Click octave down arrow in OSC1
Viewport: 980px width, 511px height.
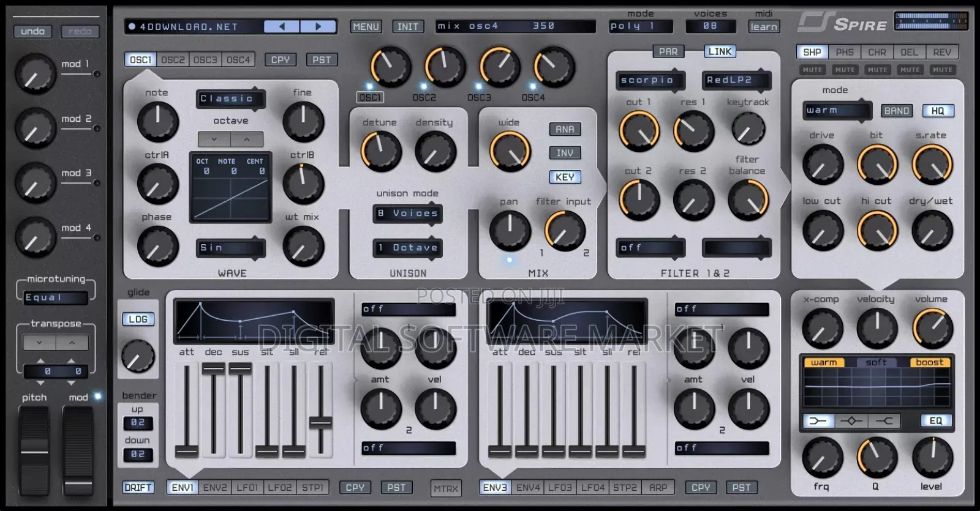click(x=214, y=140)
